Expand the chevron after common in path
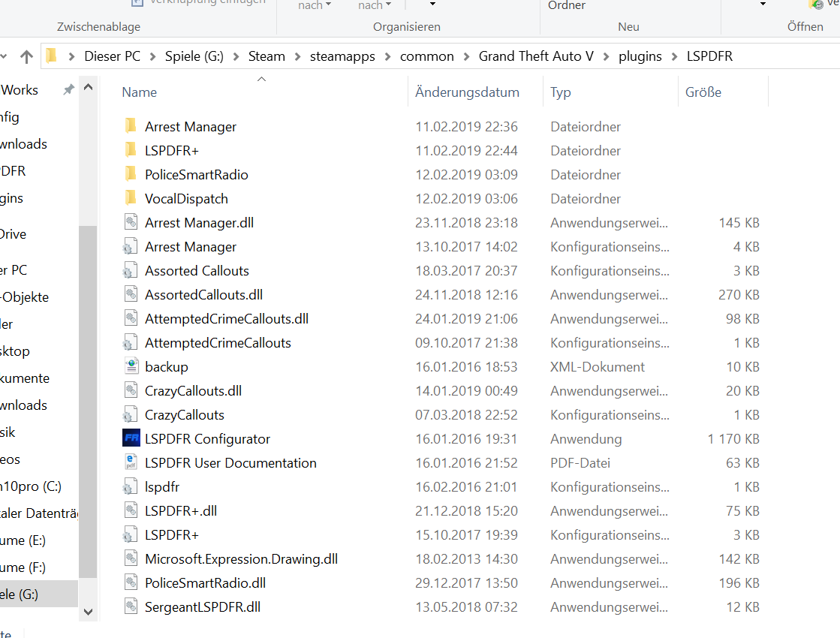This screenshot has height=638, width=840. 466,56
